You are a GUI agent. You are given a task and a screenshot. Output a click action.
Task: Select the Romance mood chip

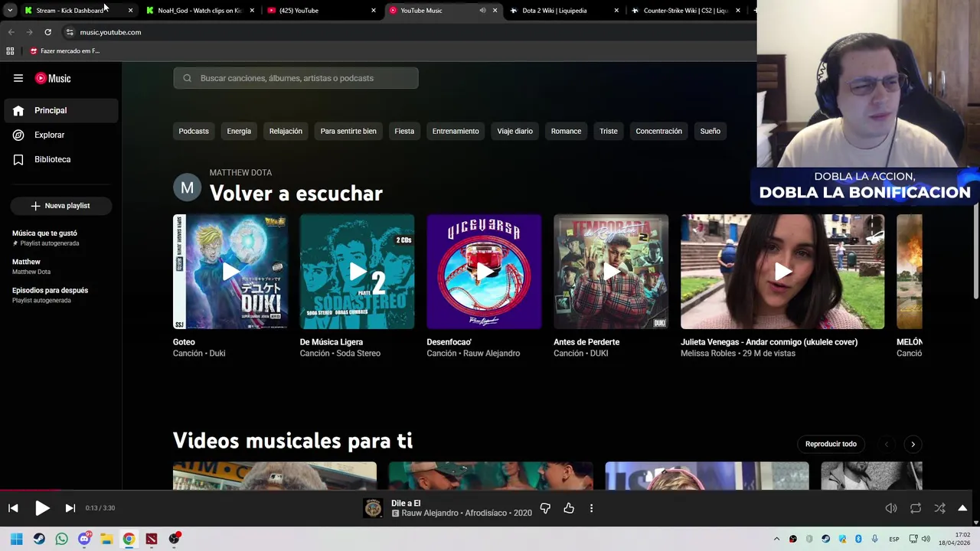coord(566,131)
